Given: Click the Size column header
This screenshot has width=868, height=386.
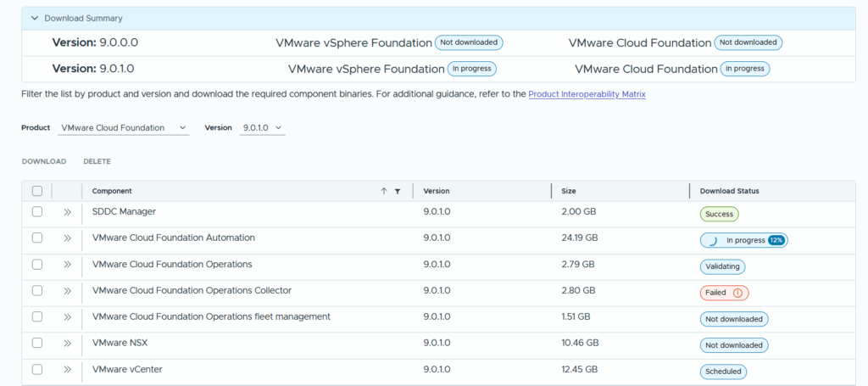Looking at the screenshot, I should 569,191.
